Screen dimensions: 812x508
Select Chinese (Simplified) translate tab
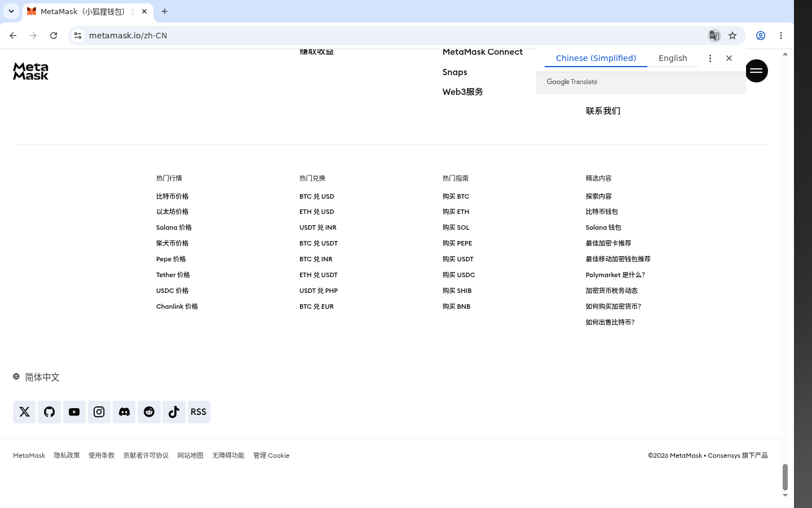click(596, 58)
